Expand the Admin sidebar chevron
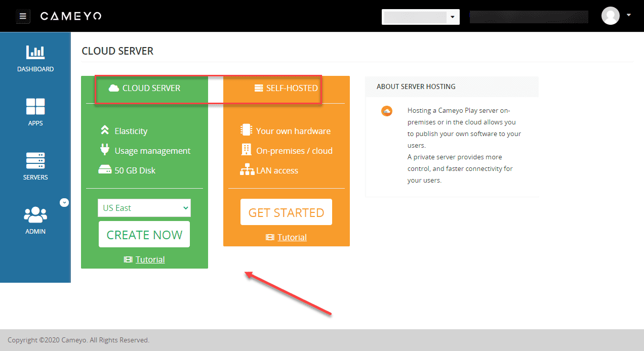 [64, 202]
